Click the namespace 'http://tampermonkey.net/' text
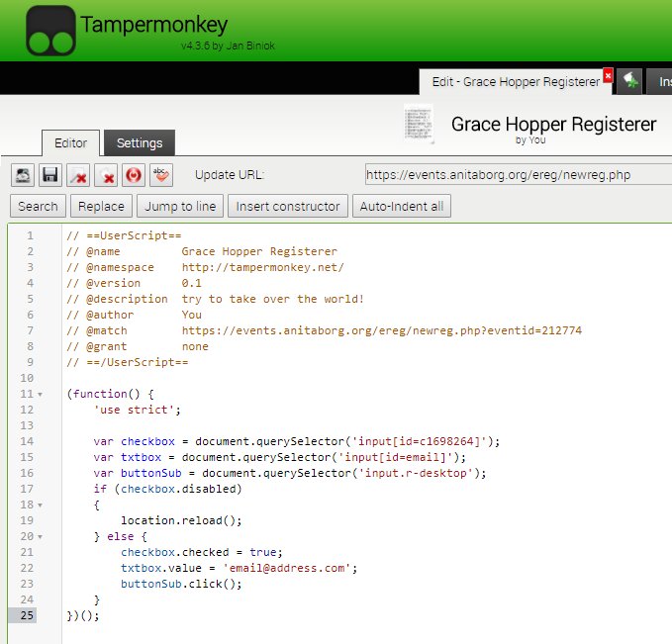Image resolution: width=672 pixels, height=644 pixels. tap(262, 267)
